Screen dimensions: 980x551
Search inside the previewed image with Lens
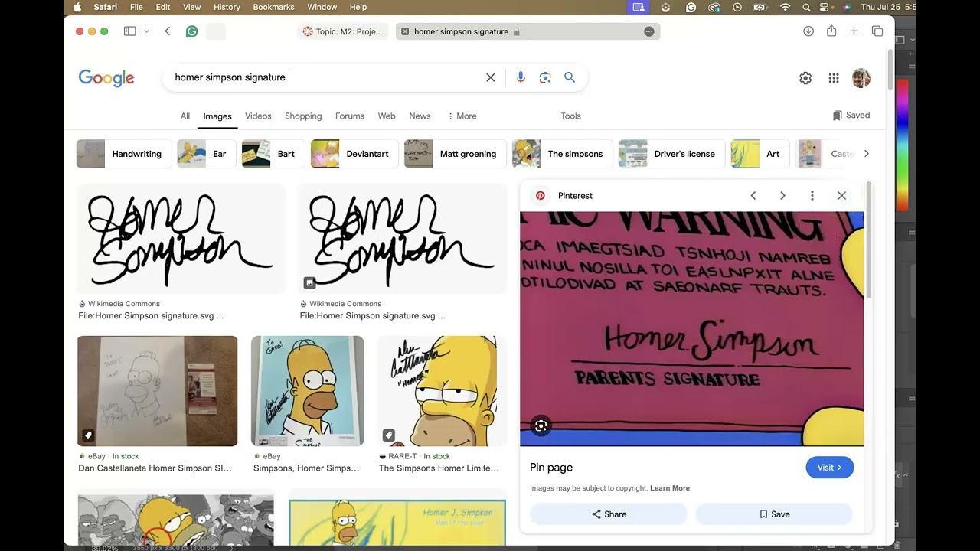541,426
